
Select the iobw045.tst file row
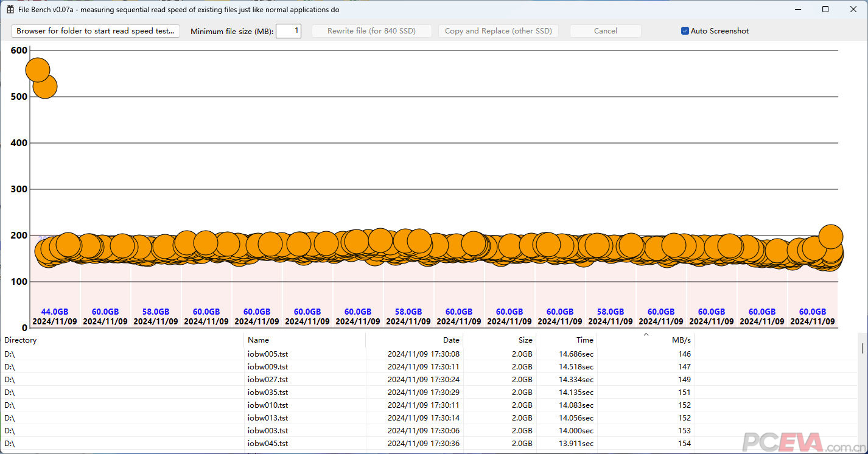pos(268,444)
